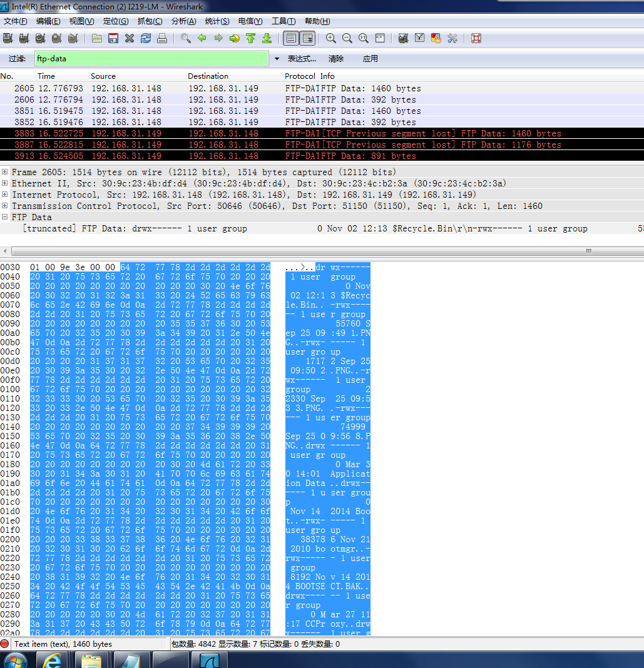Screen dimensions: 644x668
Task: Open the 电信(Y) menu
Action: coord(250,21)
